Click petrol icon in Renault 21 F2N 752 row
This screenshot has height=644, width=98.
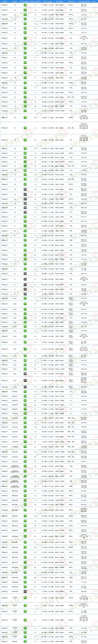(x=25, y=235)
